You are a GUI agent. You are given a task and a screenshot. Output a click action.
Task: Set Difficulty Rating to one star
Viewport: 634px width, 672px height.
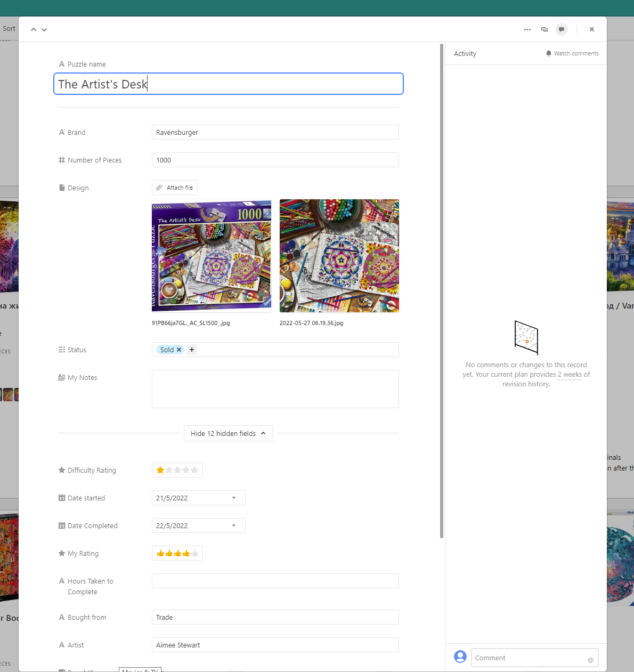pos(160,470)
